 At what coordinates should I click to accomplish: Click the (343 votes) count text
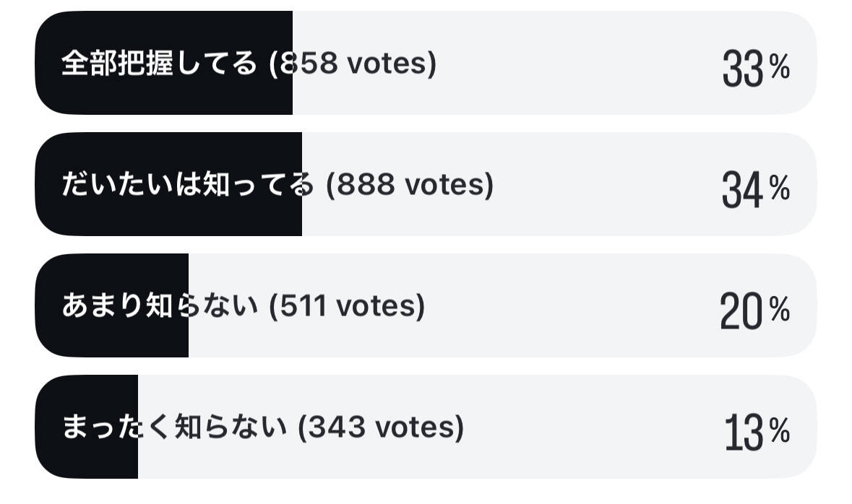[381, 427]
